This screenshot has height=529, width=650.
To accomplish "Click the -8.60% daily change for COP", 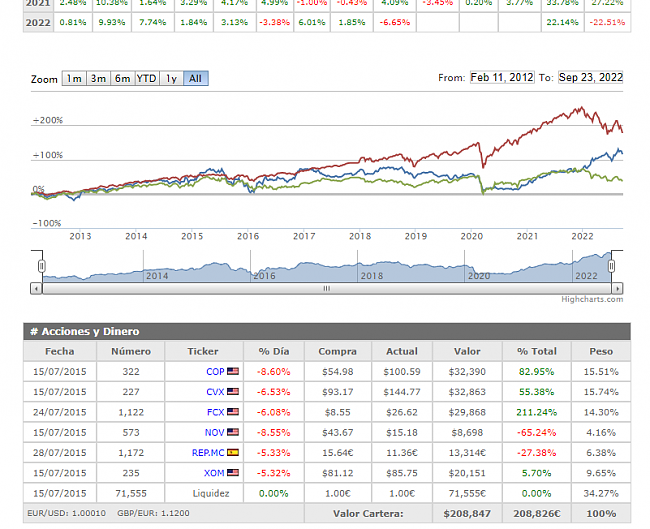I will 274,372.
